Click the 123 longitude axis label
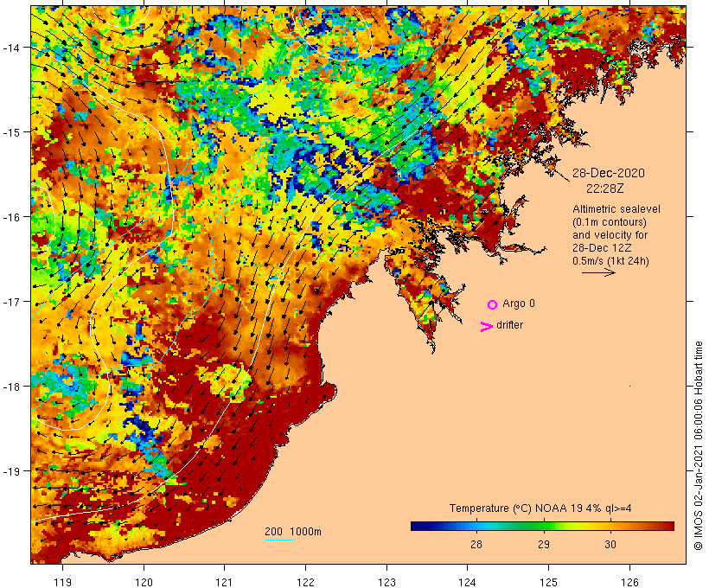709x588 pixels. (x=386, y=582)
